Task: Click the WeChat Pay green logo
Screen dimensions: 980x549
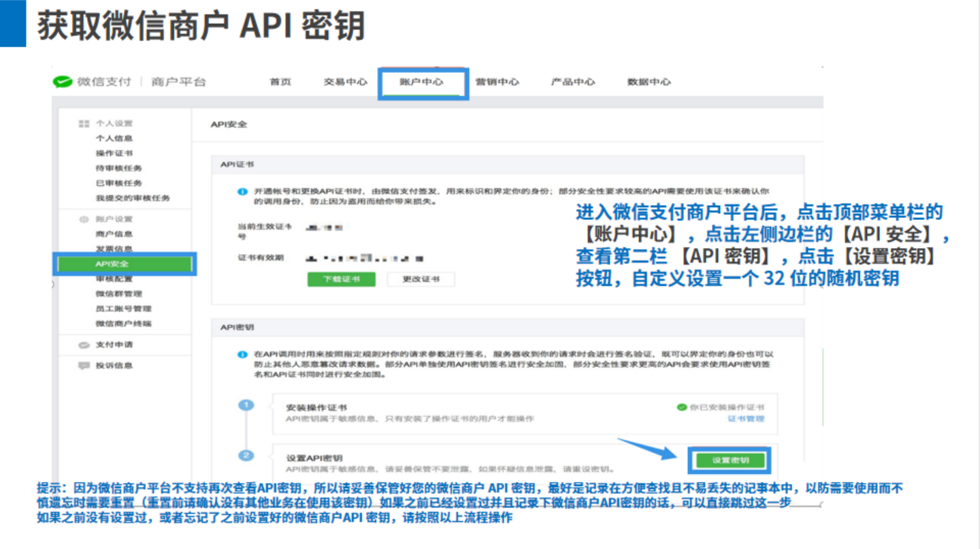Action: click(63, 82)
